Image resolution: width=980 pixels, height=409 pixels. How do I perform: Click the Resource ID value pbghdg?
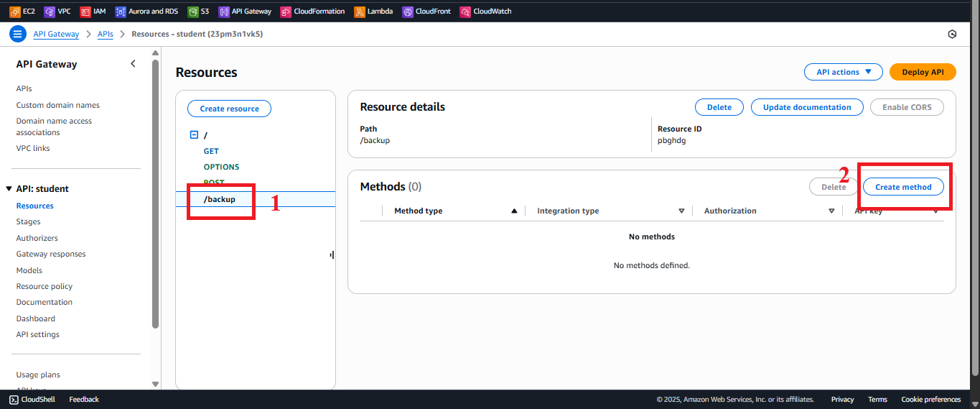673,141
